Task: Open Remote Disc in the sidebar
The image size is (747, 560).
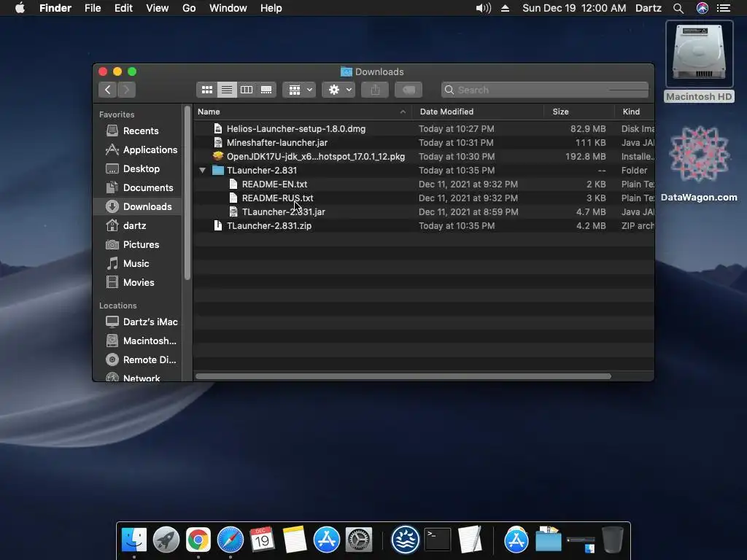Action: [x=138, y=360]
